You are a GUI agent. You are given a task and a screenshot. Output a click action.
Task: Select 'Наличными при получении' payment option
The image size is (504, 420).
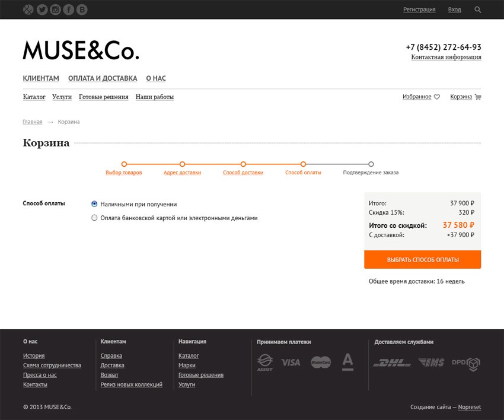pyautogui.click(x=94, y=204)
